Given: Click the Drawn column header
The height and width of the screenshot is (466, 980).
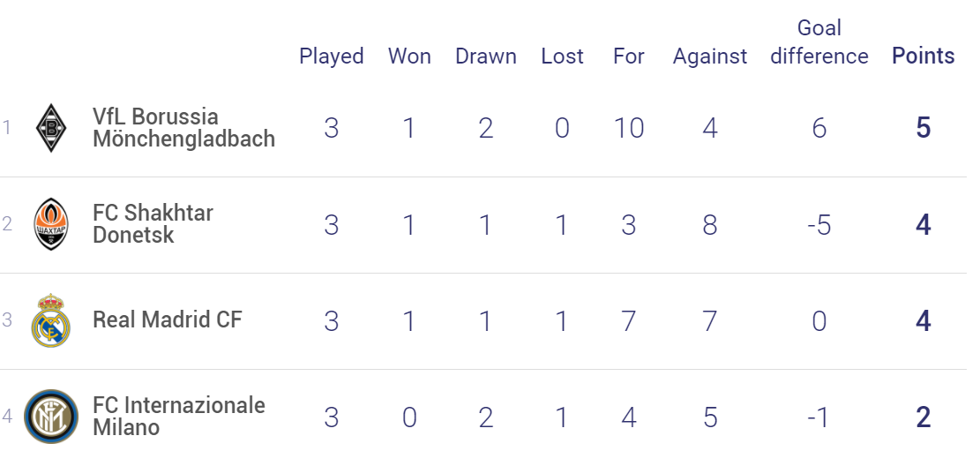Looking at the screenshot, I should [486, 56].
